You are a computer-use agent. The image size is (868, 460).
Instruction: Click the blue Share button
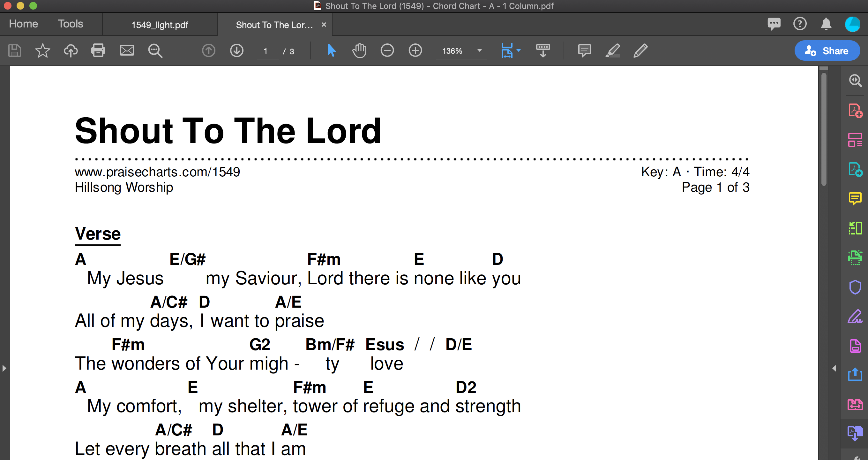click(x=827, y=50)
